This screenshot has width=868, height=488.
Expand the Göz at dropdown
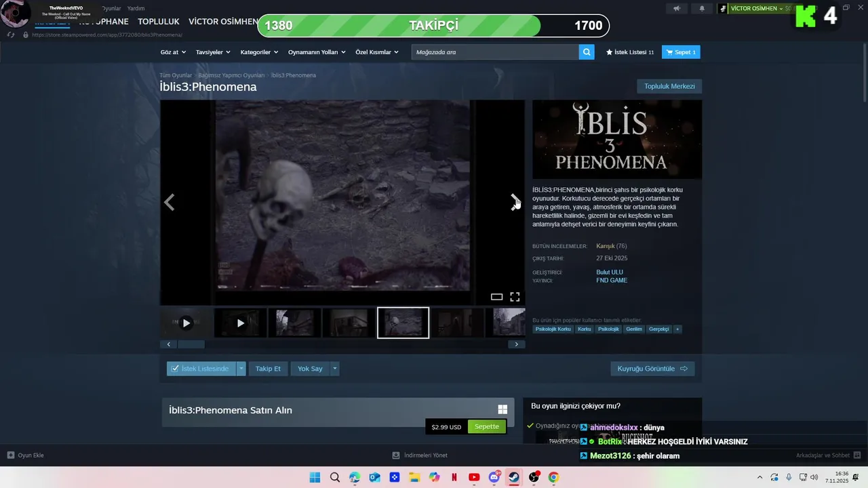pyautogui.click(x=173, y=52)
